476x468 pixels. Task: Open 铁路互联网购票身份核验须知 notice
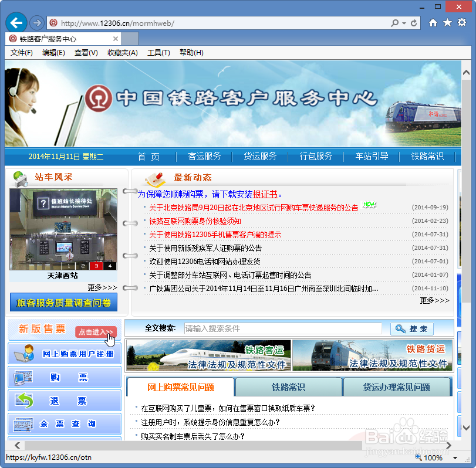(195, 222)
